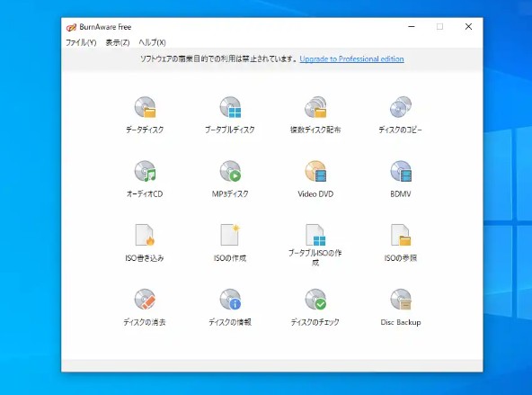Open the Video DVD tool
The width and height of the screenshot is (532, 395).
315,179
